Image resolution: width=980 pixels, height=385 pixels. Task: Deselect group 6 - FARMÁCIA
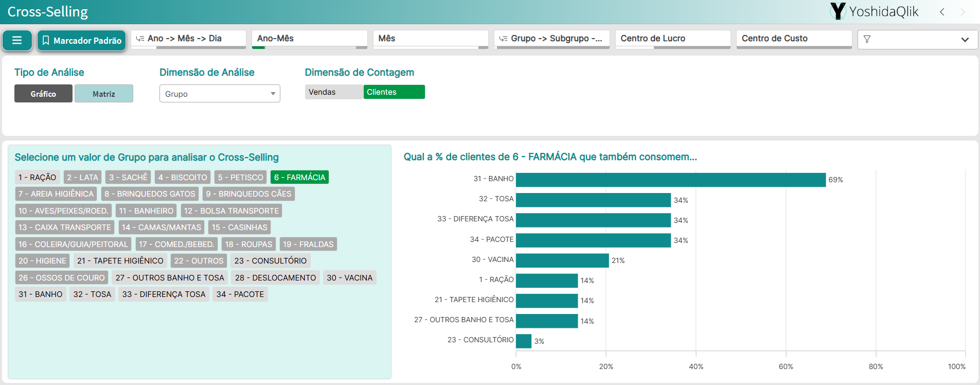tap(299, 177)
